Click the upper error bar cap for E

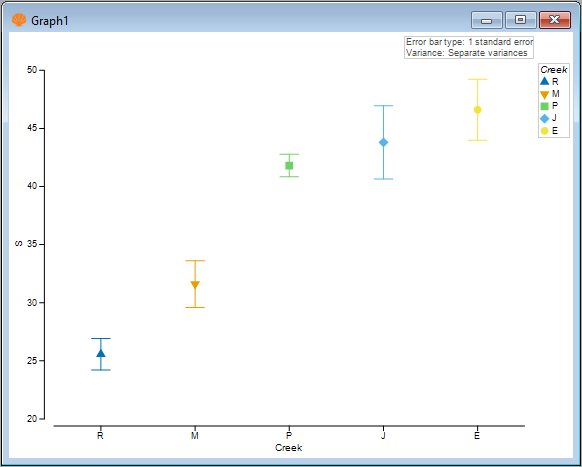(477, 79)
